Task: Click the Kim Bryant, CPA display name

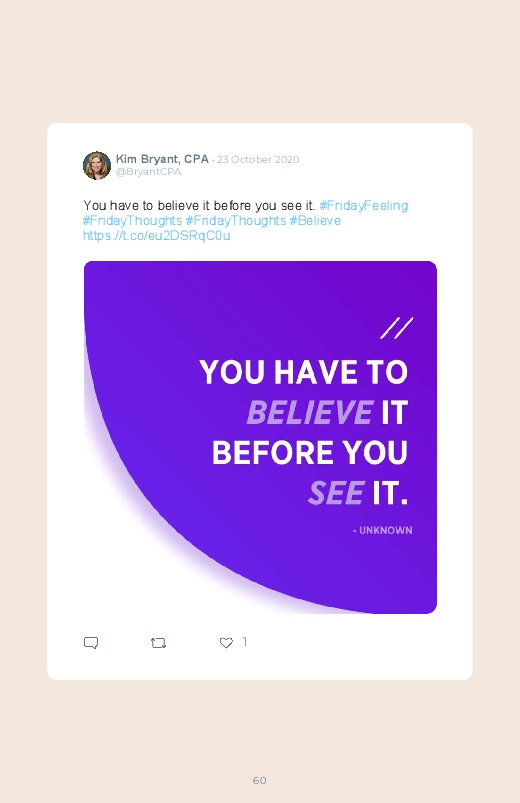Action: coord(162,159)
